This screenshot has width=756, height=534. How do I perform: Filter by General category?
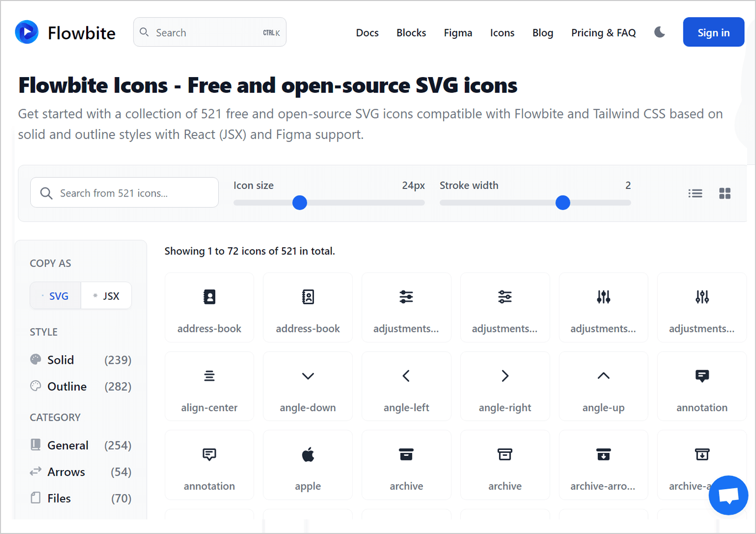point(81,445)
